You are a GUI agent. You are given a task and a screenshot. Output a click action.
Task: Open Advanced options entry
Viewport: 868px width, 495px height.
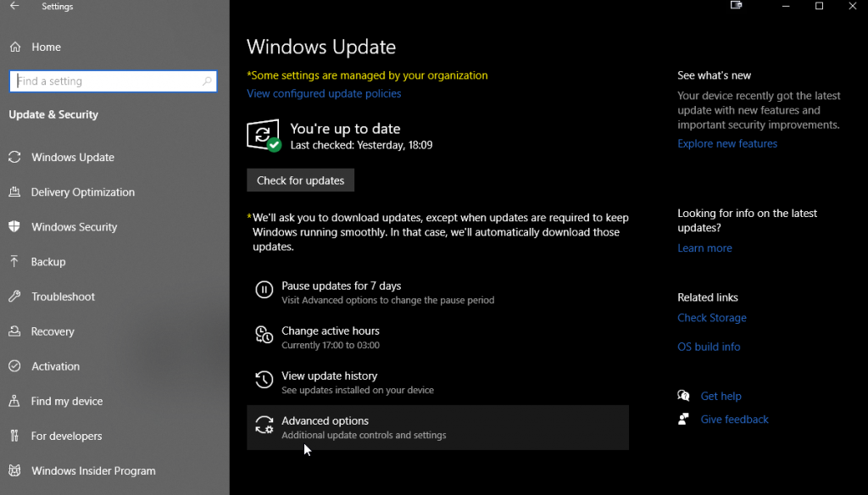(x=437, y=427)
